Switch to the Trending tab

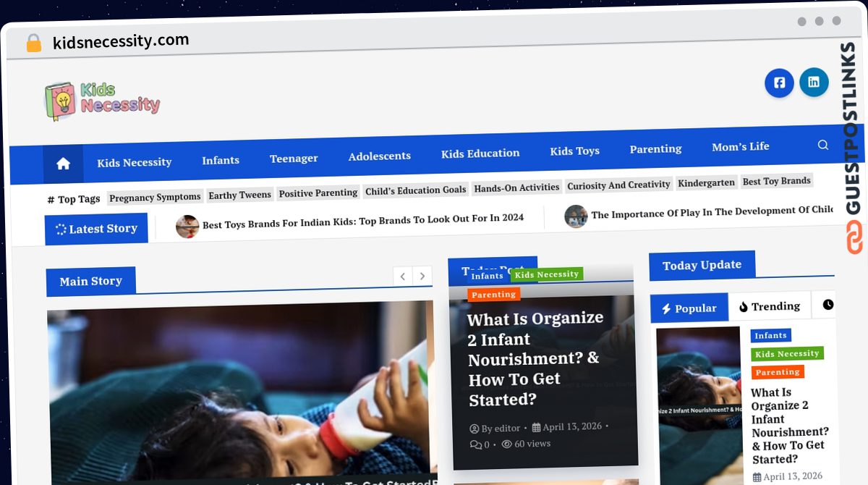point(769,306)
